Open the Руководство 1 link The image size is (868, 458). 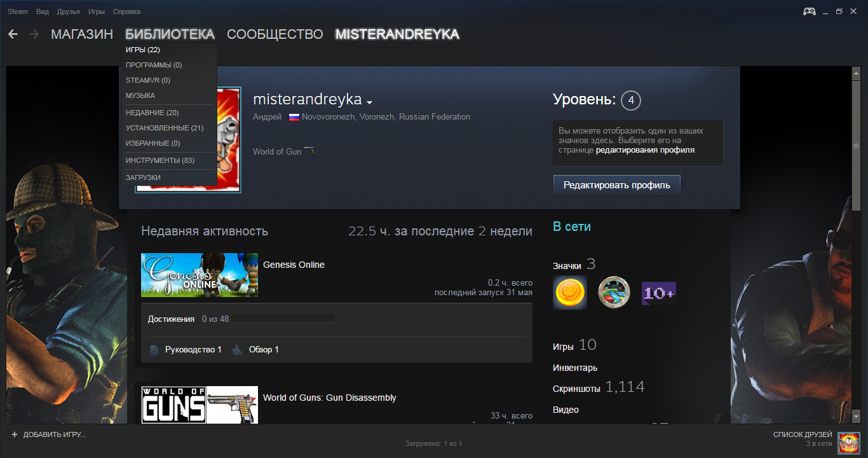point(193,350)
